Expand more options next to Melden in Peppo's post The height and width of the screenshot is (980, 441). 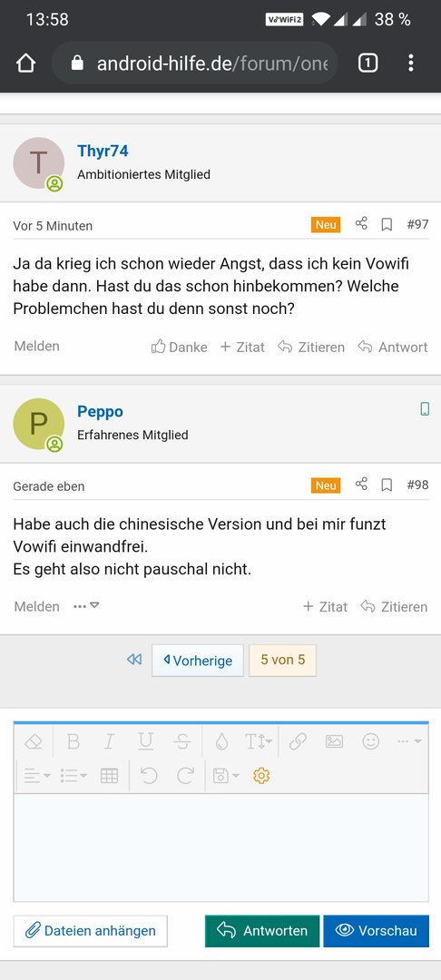click(x=86, y=606)
